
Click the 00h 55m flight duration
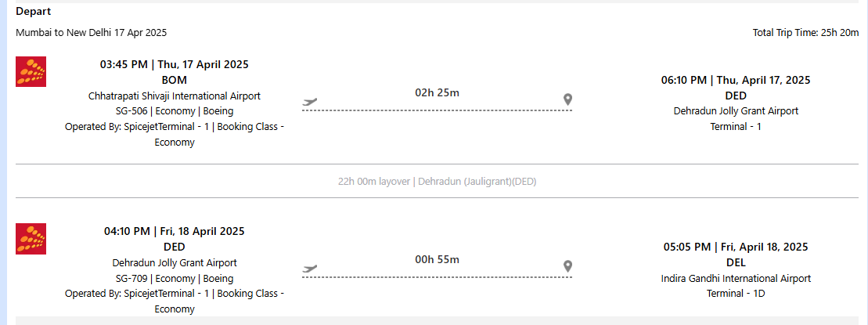pyautogui.click(x=437, y=259)
